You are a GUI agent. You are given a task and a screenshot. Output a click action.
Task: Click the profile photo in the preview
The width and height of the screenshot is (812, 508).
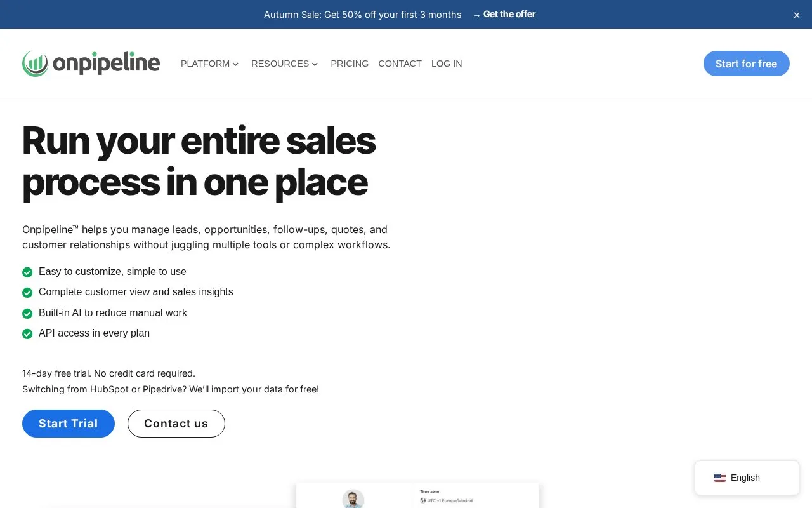click(353, 498)
